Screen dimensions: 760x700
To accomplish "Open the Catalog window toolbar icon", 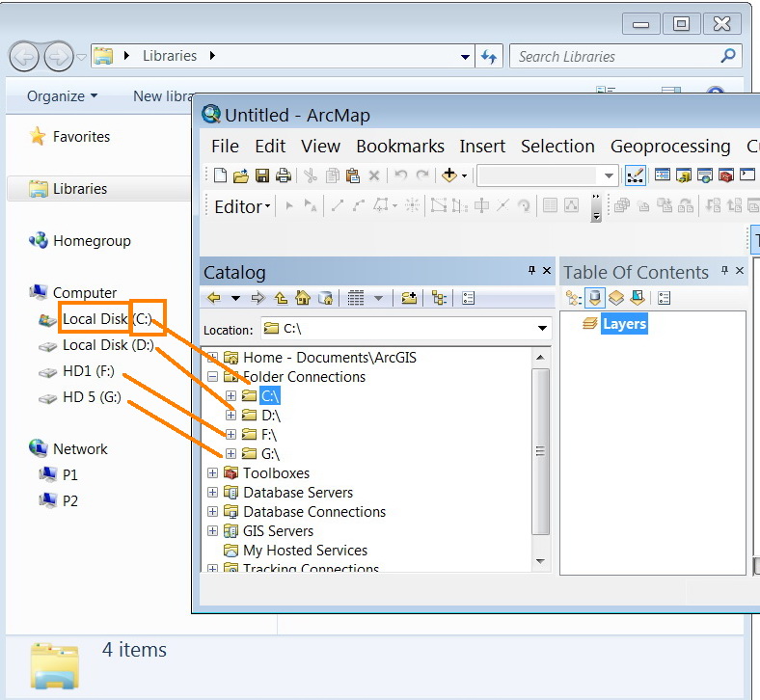I will coord(684,175).
